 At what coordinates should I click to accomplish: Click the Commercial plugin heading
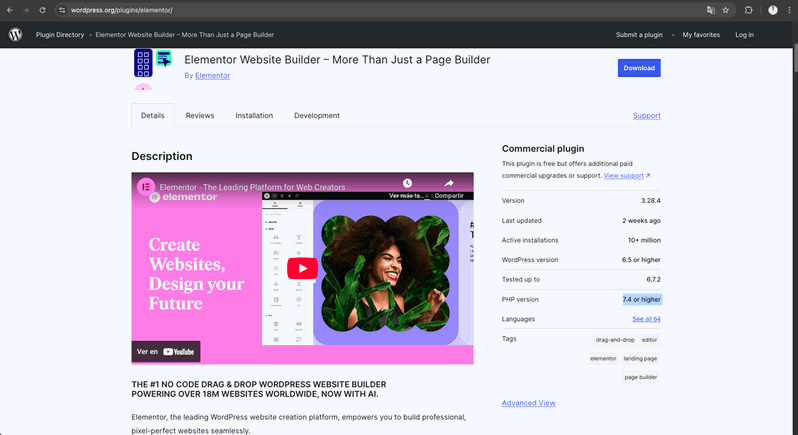[x=543, y=149]
